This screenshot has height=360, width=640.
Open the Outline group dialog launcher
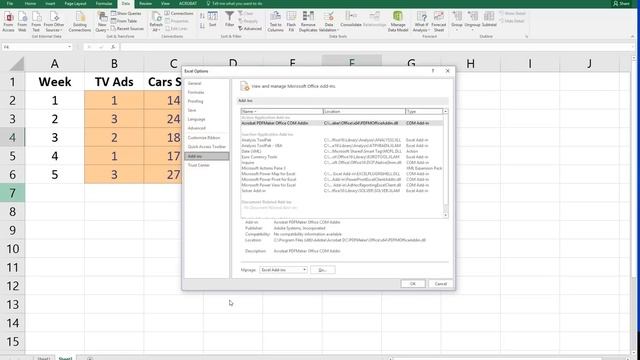pyautogui.click(x=527, y=37)
